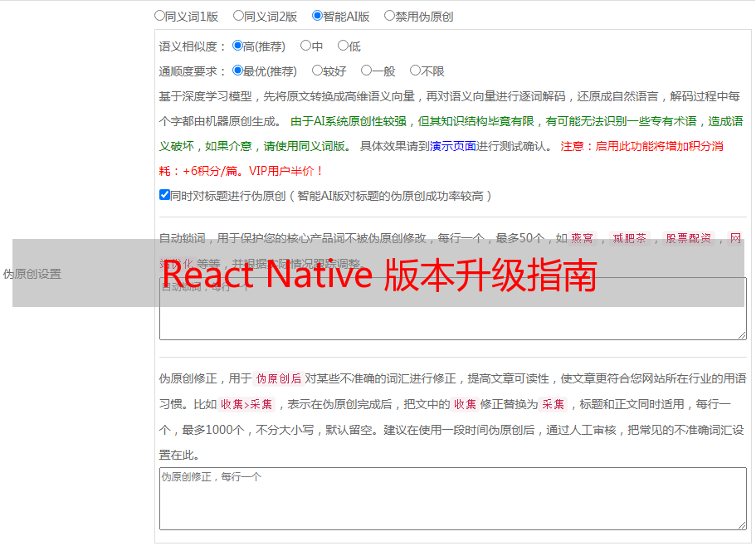This screenshot has width=756, height=546.
Task: Set 语义相似度 to 低
Action: pyautogui.click(x=343, y=46)
